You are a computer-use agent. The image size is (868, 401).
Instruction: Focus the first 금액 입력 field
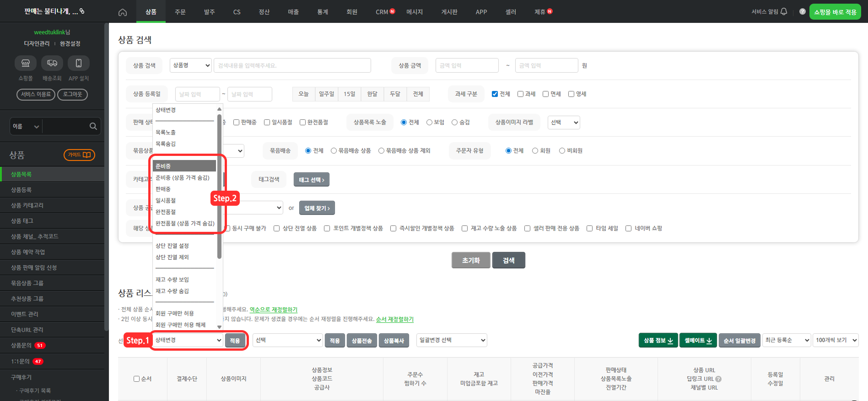coord(467,65)
